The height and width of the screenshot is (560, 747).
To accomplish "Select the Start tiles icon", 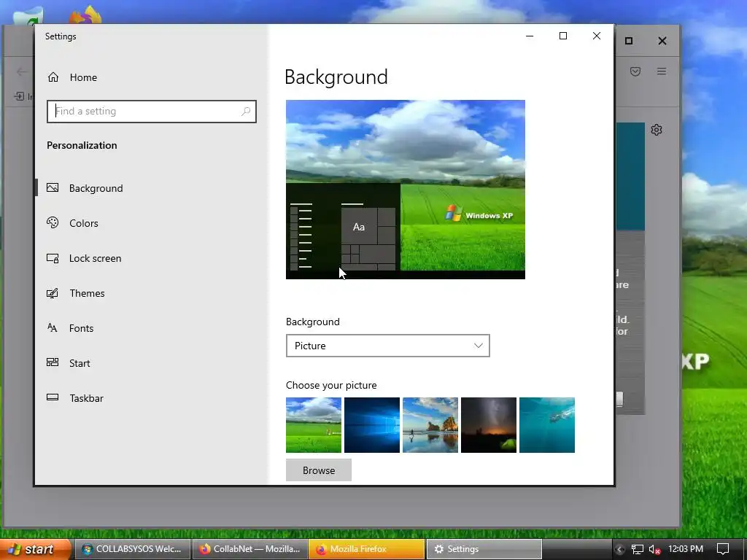I will tap(53, 362).
